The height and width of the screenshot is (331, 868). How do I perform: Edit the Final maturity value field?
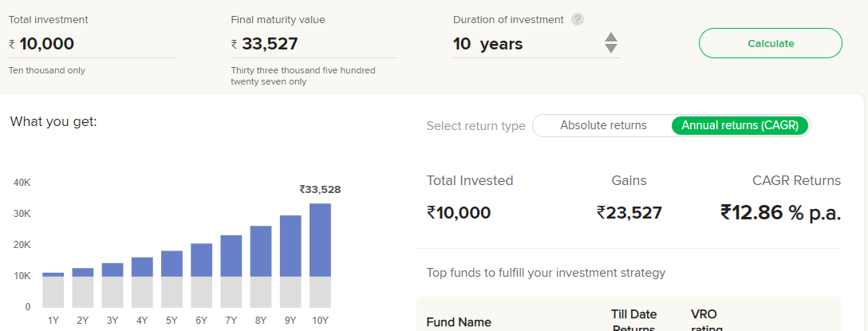click(x=314, y=44)
